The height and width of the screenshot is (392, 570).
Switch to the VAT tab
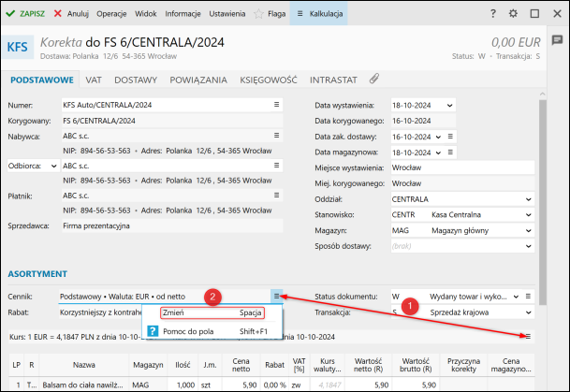tap(94, 80)
